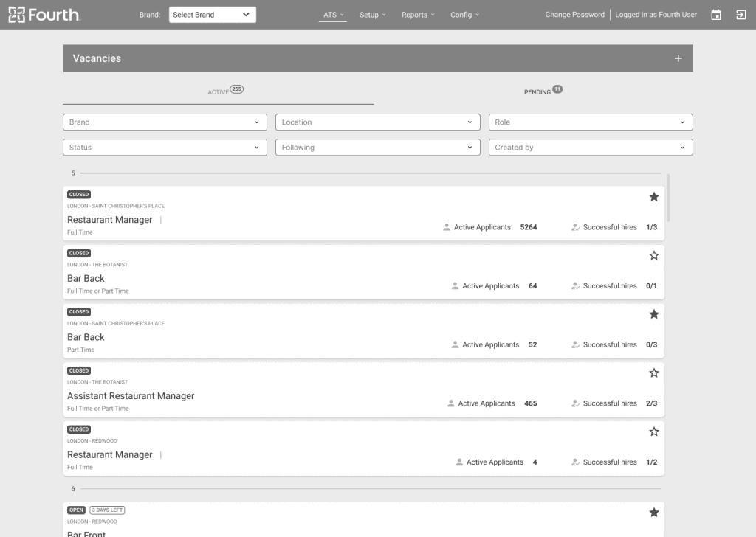
Task: Open the Select Brand dropdown
Action: (212, 15)
